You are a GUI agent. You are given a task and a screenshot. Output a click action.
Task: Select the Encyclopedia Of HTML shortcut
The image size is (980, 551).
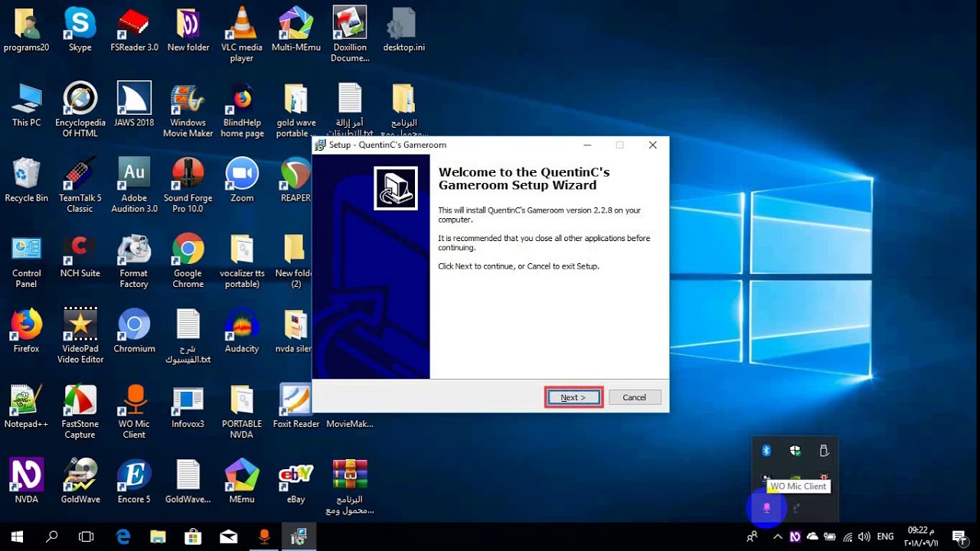coord(80,110)
